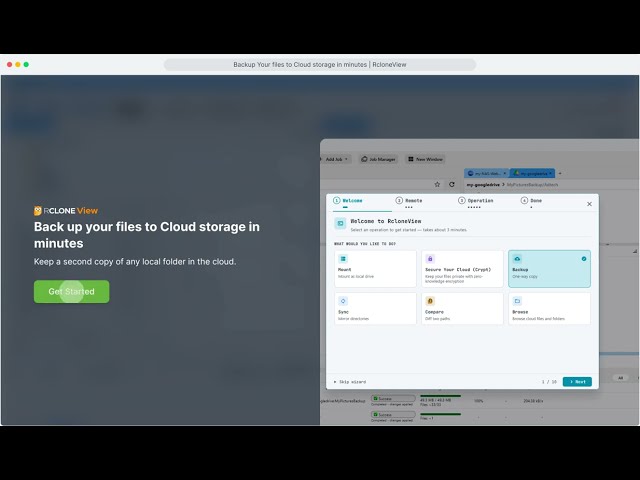The height and width of the screenshot is (480, 640).
Task: Close the wizard with the X
Action: (x=589, y=204)
